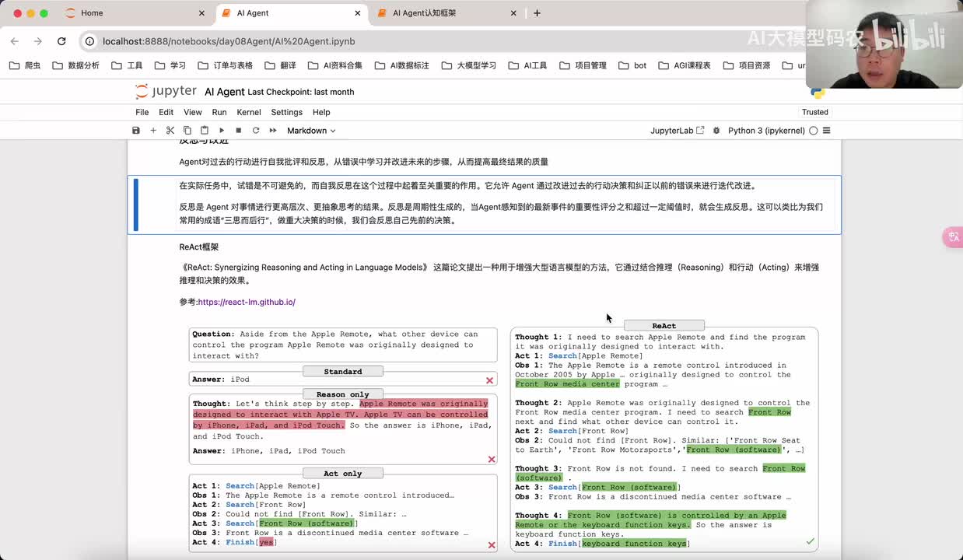Click the translate widget at right edge

[x=953, y=236]
